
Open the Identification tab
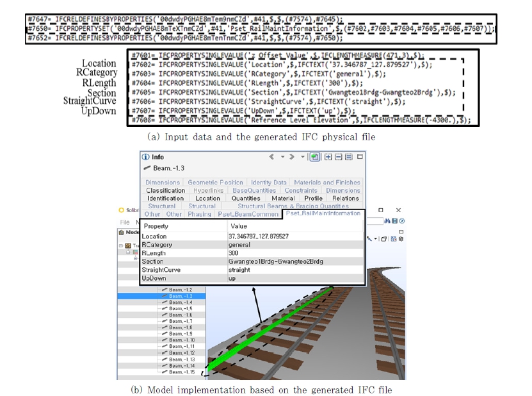165,199
